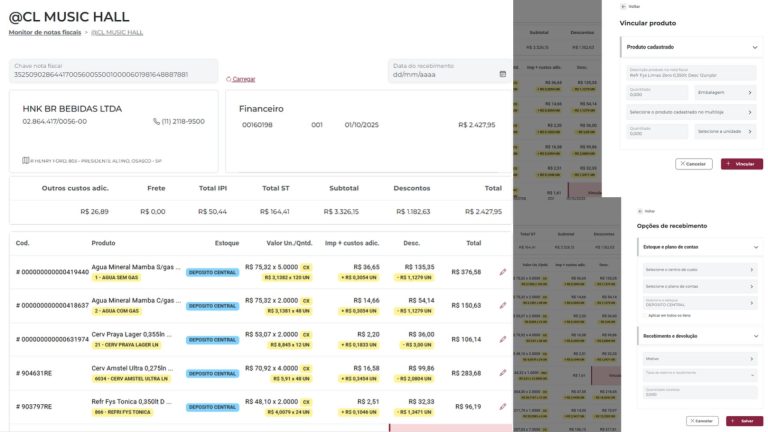Click the Chave nota fiscal input field
Viewport: 768px width, 432px height.
[114, 71]
